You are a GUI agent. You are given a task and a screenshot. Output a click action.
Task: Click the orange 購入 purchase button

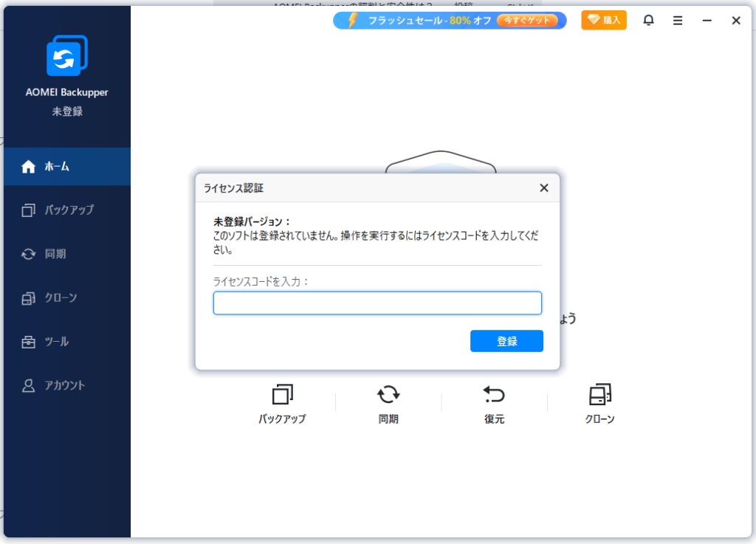click(604, 20)
